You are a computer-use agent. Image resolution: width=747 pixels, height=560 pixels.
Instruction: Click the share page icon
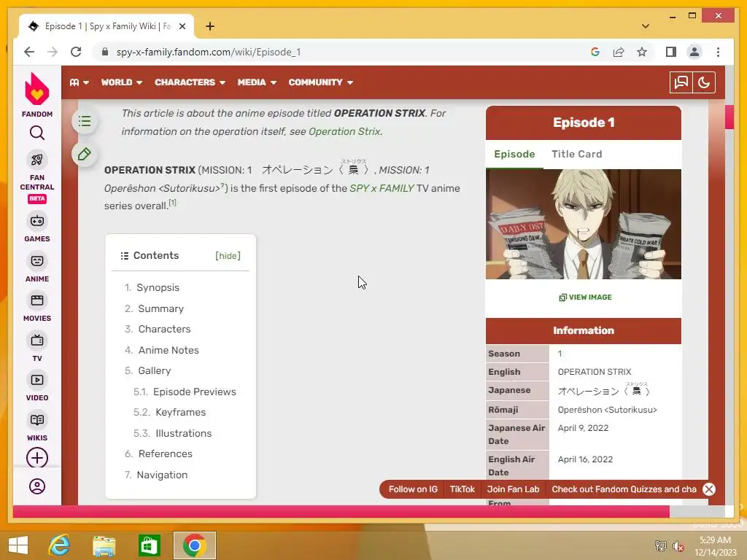coord(619,52)
